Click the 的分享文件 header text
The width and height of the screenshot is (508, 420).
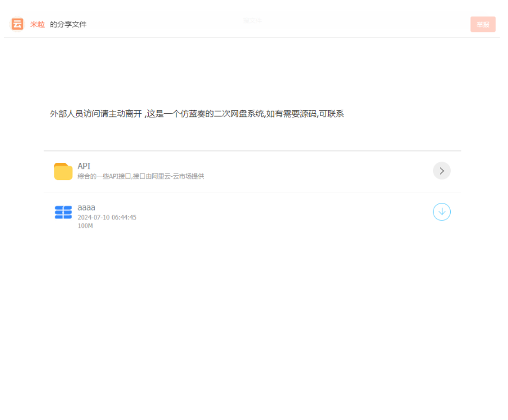(x=68, y=24)
